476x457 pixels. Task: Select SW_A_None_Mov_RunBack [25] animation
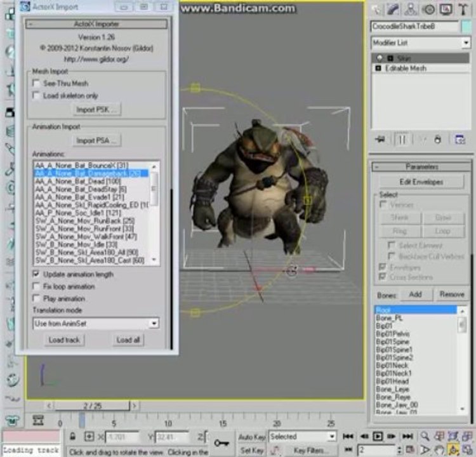click(84, 221)
